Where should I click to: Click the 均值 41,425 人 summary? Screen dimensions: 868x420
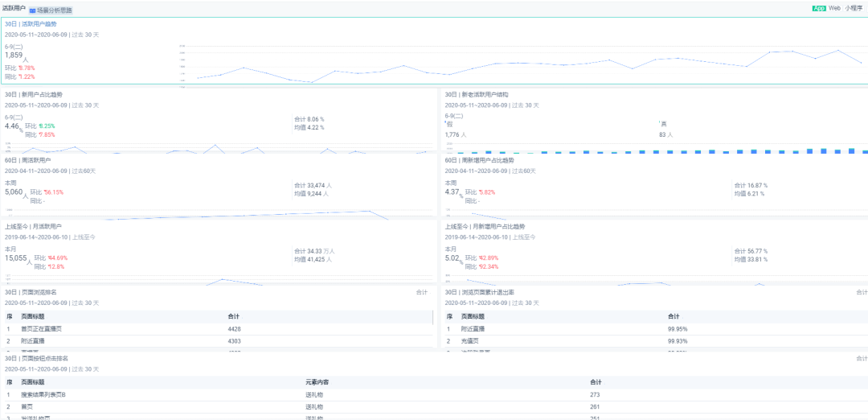click(x=313, y=259)
